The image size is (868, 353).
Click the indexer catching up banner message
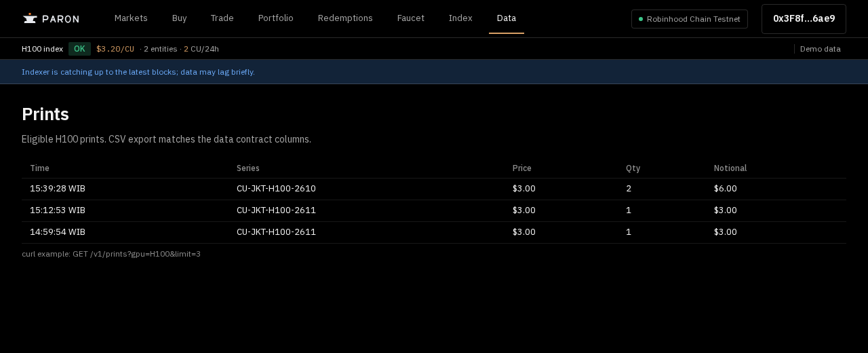pyautogui.click(x=138, y=72)
